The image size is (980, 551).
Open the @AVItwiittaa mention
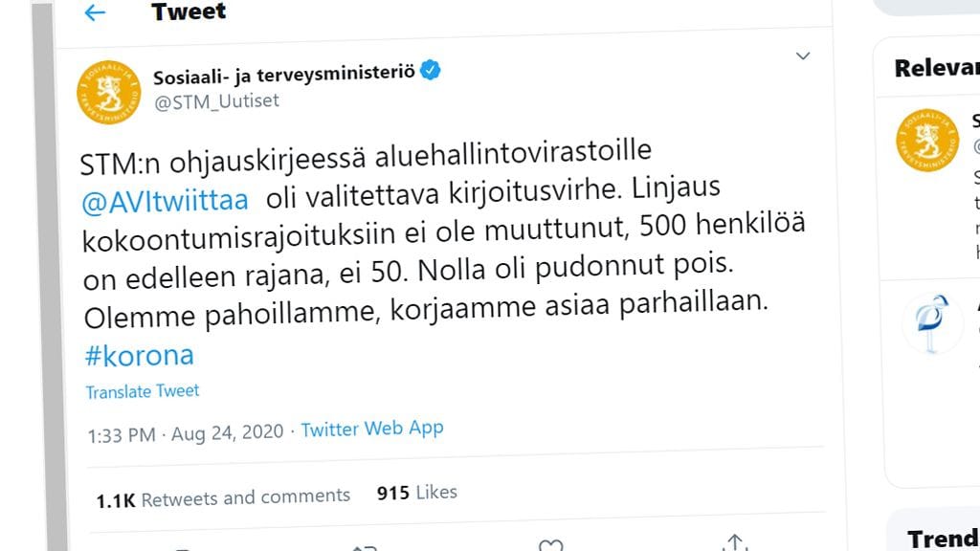point(166,200)
